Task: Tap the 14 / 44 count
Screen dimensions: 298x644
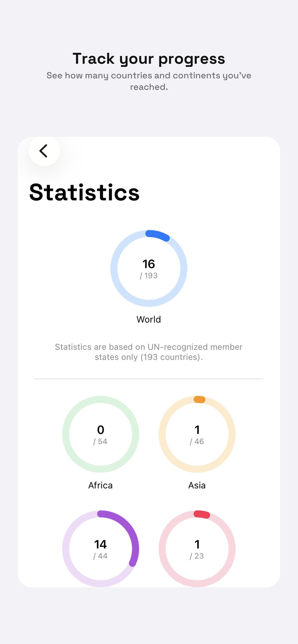Action: [x=101, y=549]
